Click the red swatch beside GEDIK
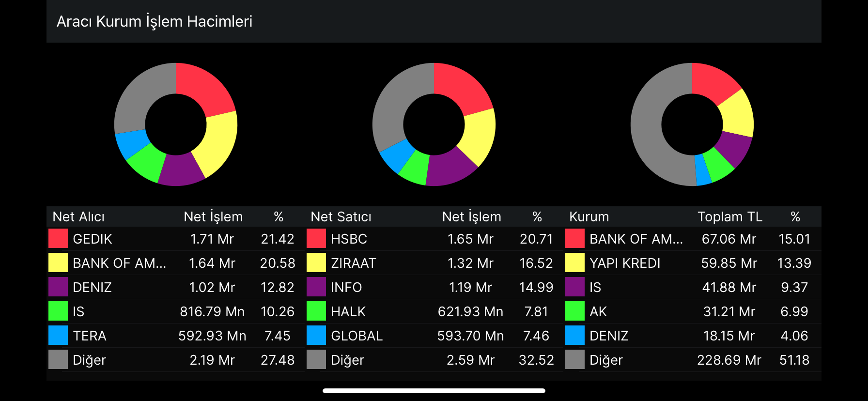Image resolution: width=868 pixels, height=401 pixels. click(x=58, y=238)
